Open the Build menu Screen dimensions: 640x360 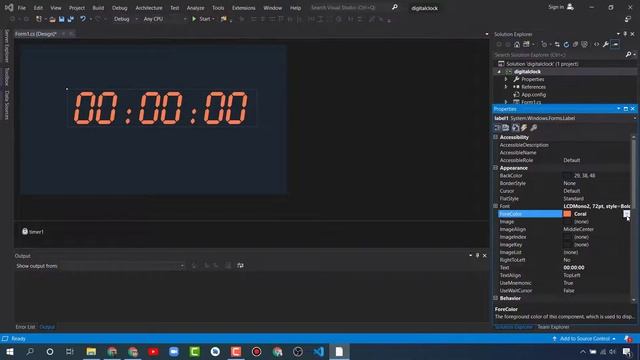tap(98, 8)
